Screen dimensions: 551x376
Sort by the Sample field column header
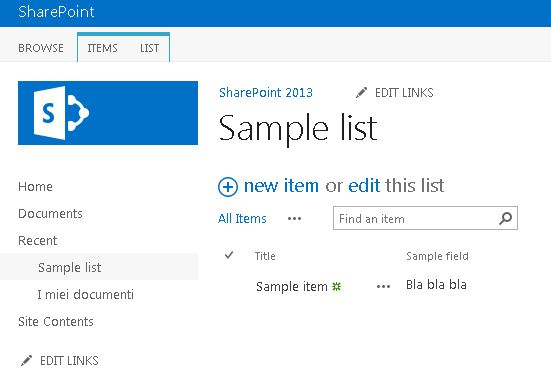coord(437,256)
